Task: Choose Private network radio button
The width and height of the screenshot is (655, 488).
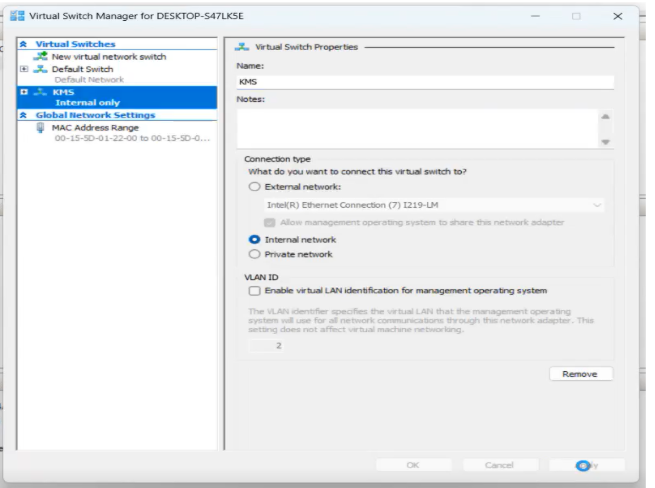Action: 254,254
